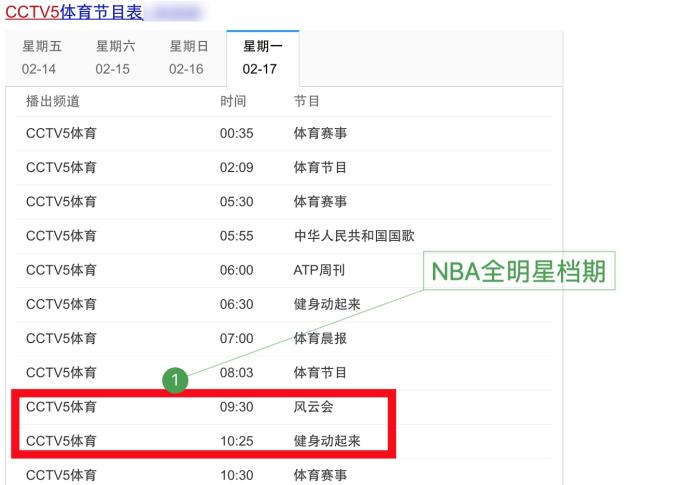This screenshot has height=485, width=700.
Task: Click the 播出频道 column header
Action: click(53, 101)
